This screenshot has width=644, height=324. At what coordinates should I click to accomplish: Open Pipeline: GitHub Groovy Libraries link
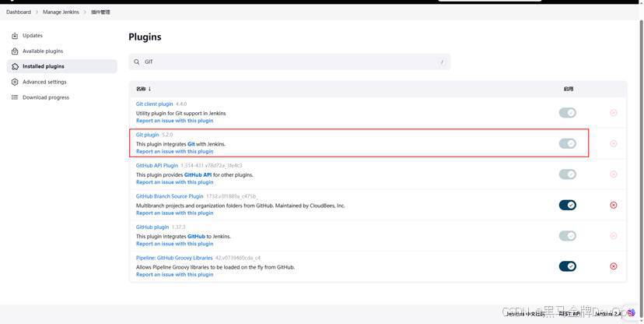tap(174, 258)
